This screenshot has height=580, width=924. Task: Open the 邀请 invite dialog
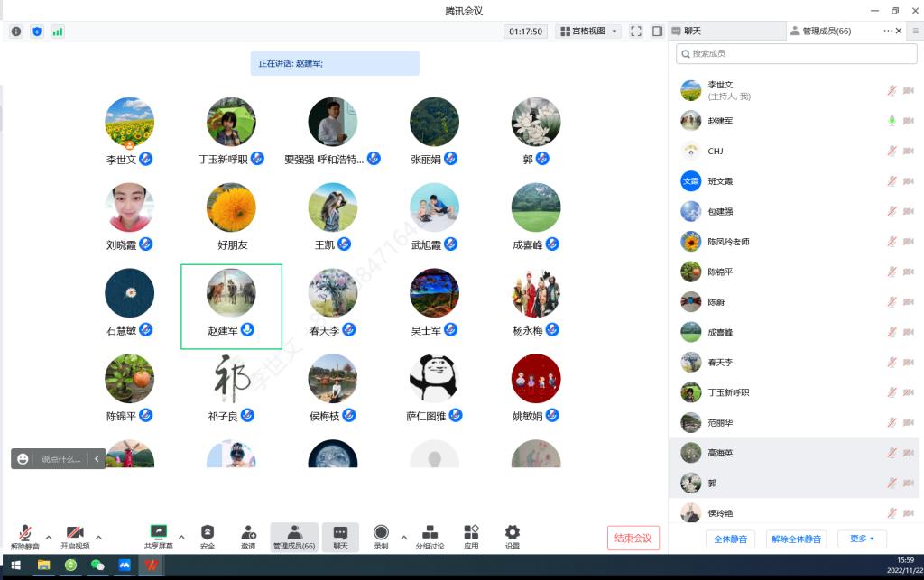coord(248,537)
